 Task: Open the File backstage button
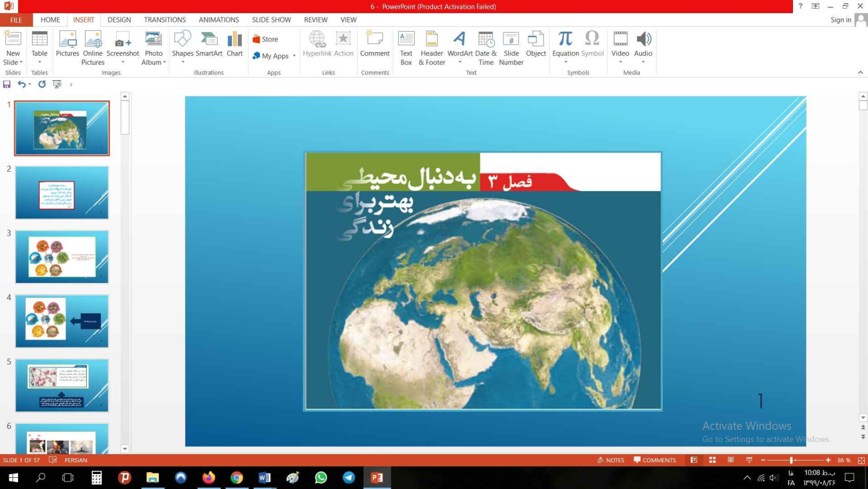tap(16, 20)
